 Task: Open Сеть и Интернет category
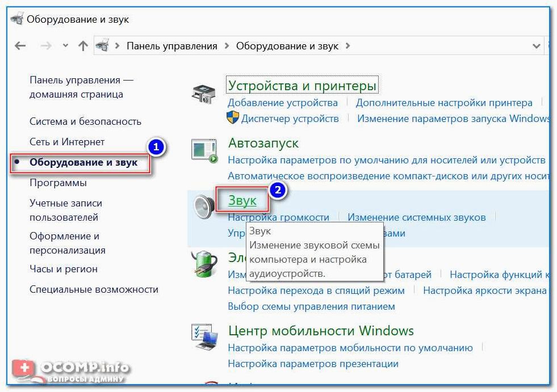67,142
